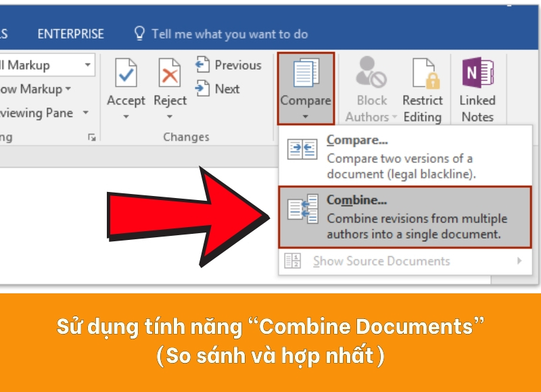Expand Reviewing Pane dropdown arrow
This screenshot has height=392, width=541.
86,112
